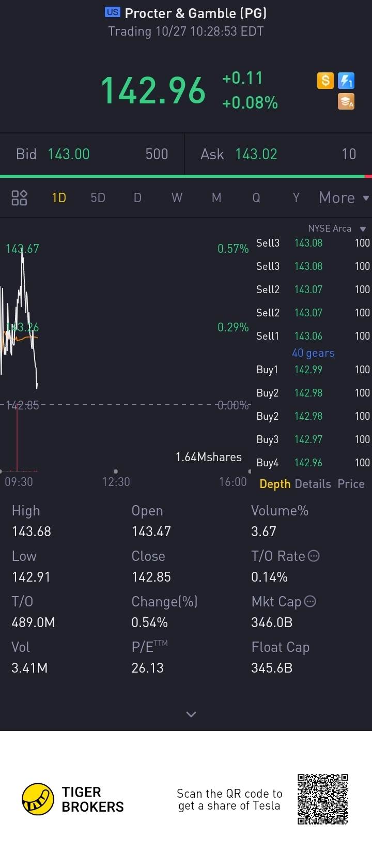Screen dimensions: 372x868
Task: Tap the Scan the QR code banner text
Action: tap(229, 800)
